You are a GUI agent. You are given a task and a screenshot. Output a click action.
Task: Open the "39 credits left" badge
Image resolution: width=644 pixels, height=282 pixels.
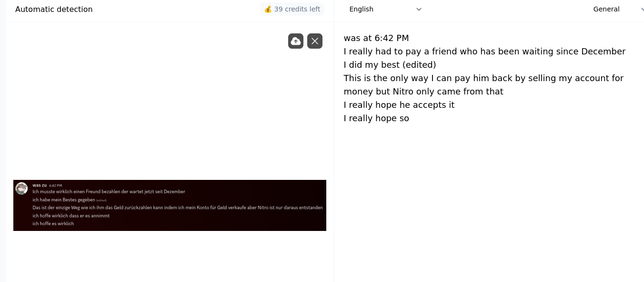(x=292, y=9)
